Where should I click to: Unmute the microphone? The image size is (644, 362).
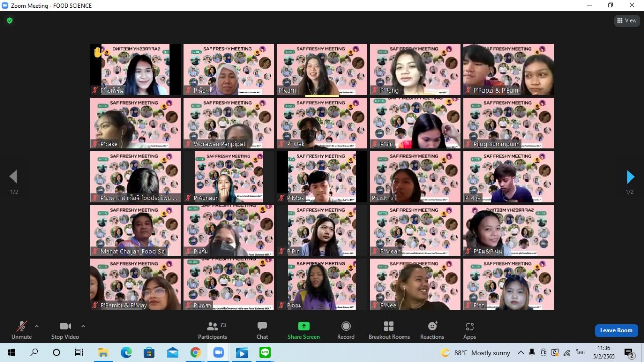pos(21,331)
